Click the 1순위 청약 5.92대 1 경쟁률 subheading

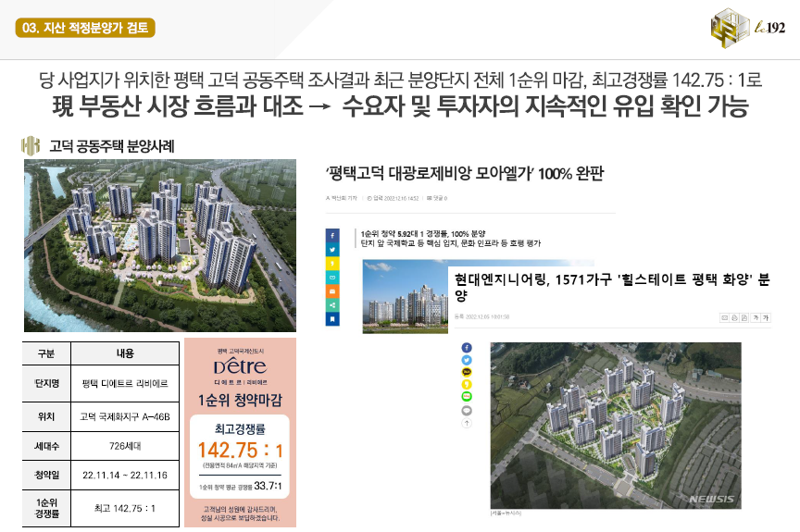[423, 234]
